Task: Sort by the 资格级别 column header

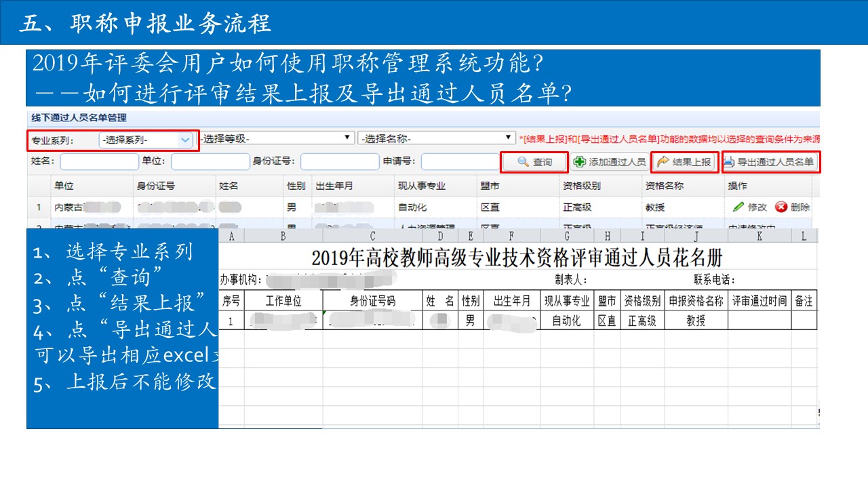Action: tap(582, 186)
